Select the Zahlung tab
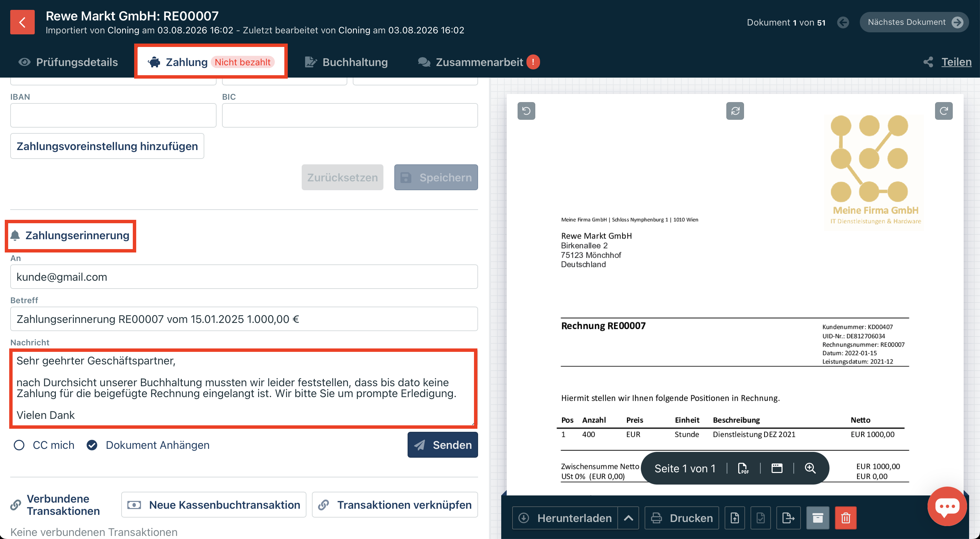 (x=211, y=62)
